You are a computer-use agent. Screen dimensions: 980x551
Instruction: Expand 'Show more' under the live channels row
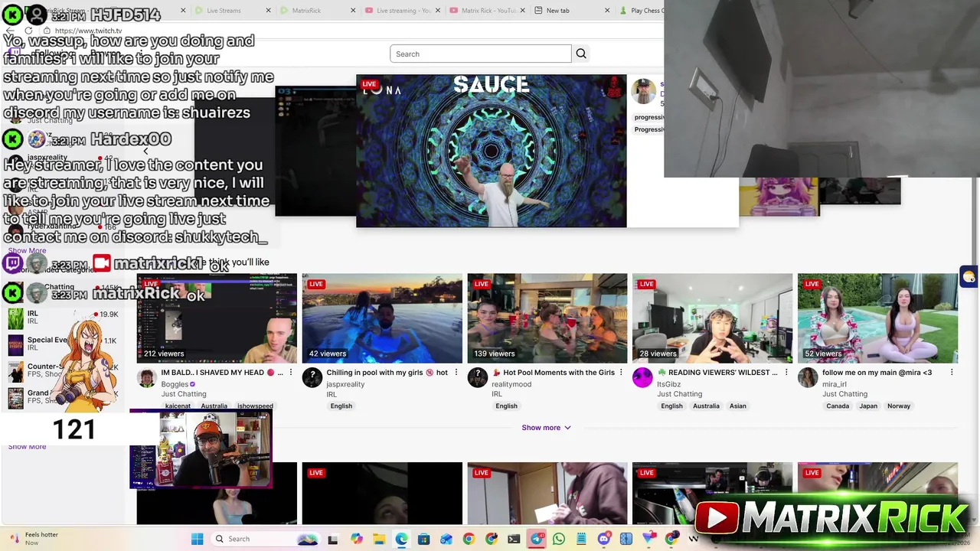546,428
